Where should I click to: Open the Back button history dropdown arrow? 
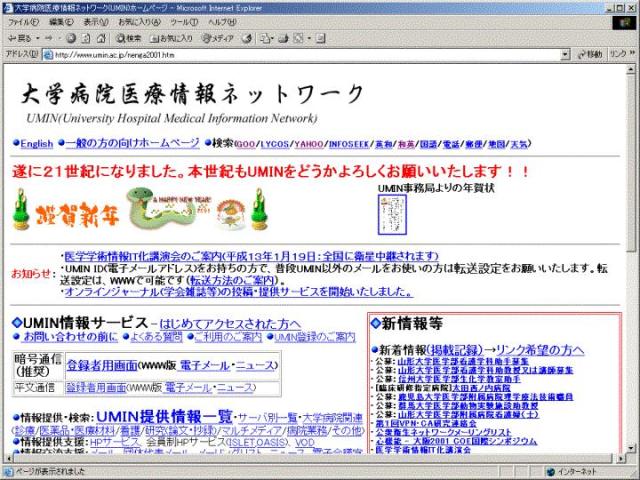point(33,37)
